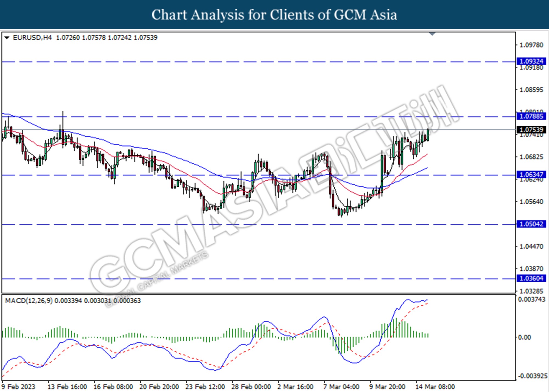Click the MACD(12,26,9) indicator label
The image size is (549, 392).
(x=29, y=301)
